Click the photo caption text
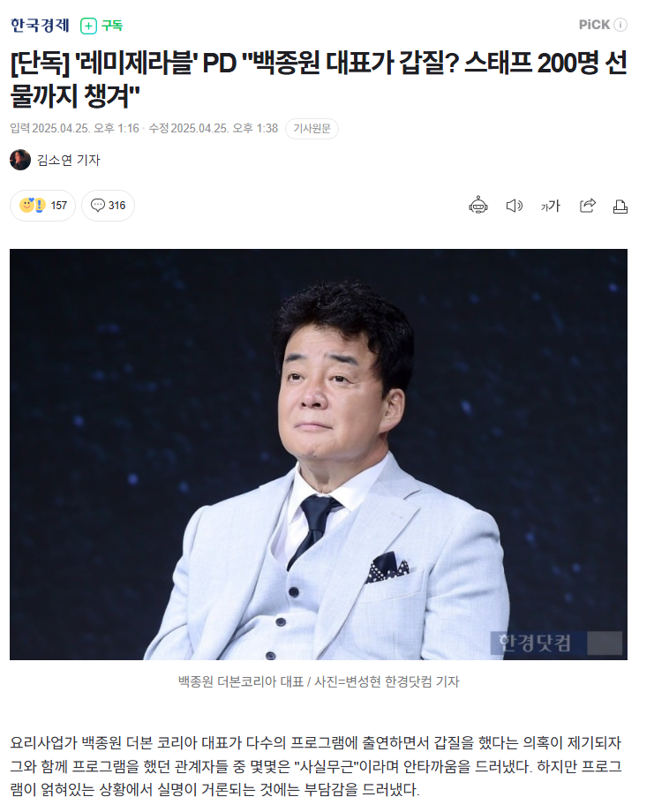 tap(319, 681)
